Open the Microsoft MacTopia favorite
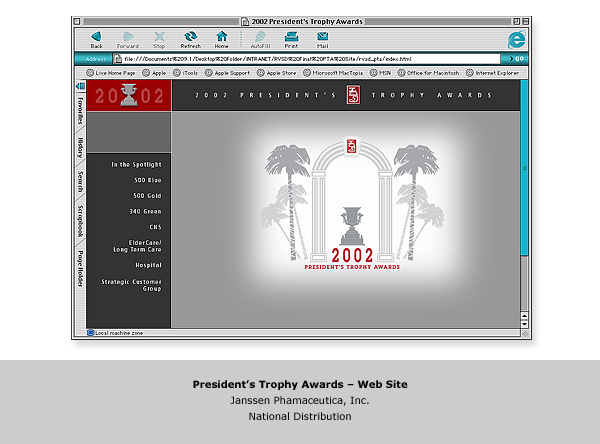The image size is (600, 444). pyautogui.click(x=333, y=73)
